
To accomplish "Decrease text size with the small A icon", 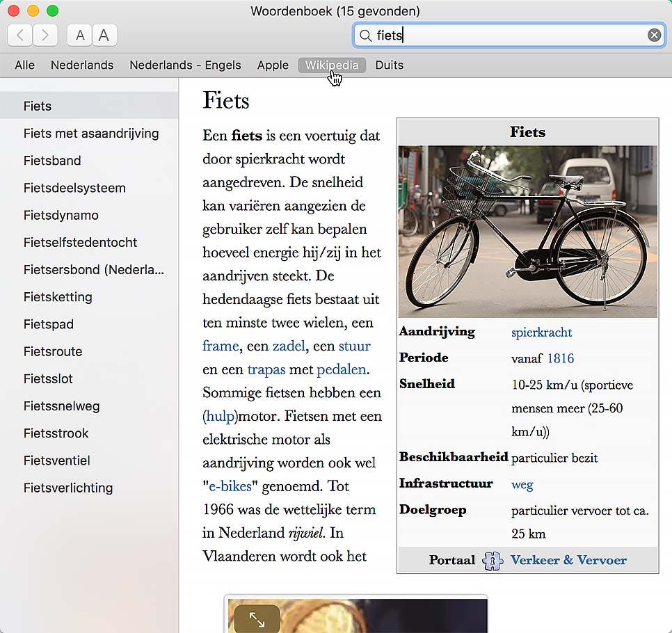I will [x=79, y=35].
